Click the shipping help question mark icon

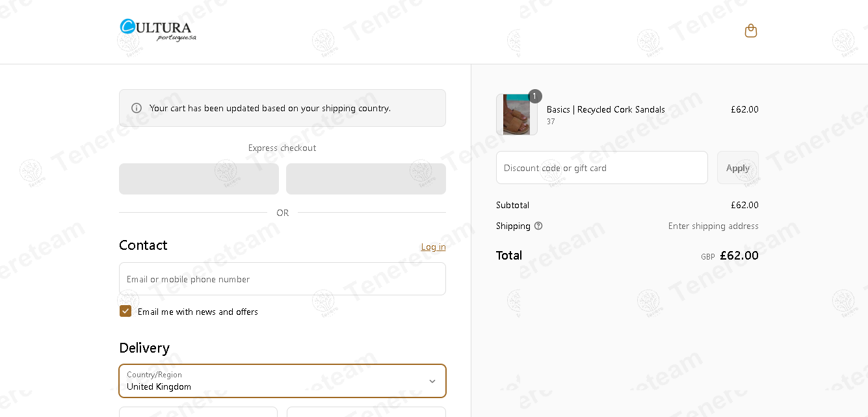pos(538,226)
